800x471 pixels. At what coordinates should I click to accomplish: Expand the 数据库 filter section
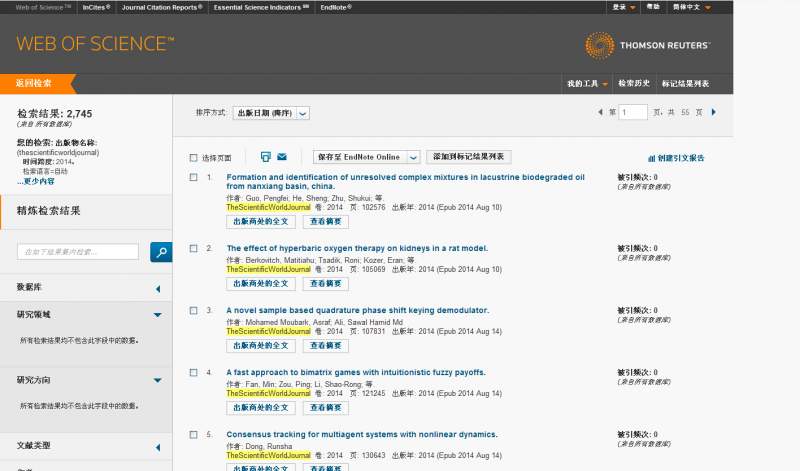pyautogui.click(x=158, y=289)
